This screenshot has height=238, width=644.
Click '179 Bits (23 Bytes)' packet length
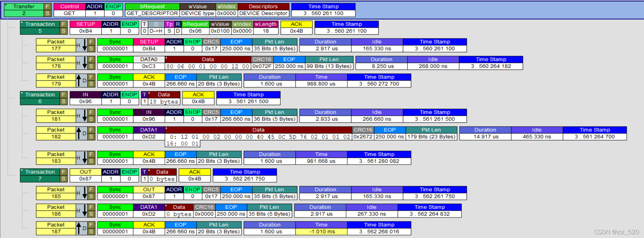[431, 137]
